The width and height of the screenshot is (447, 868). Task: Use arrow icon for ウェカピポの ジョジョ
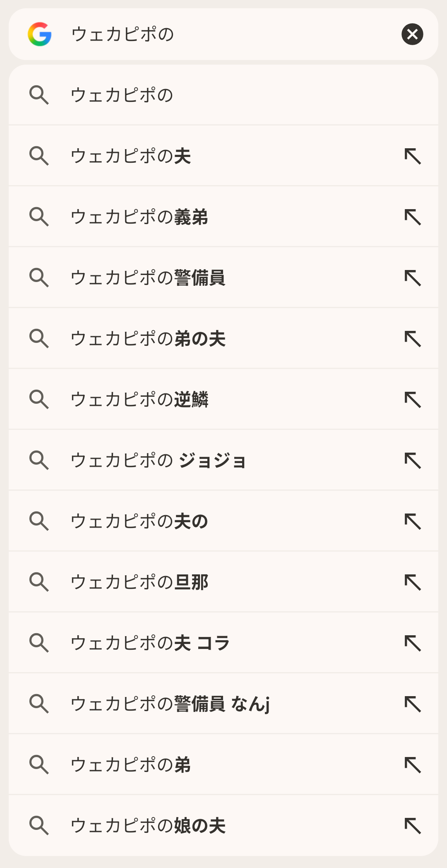click(413, 461)
